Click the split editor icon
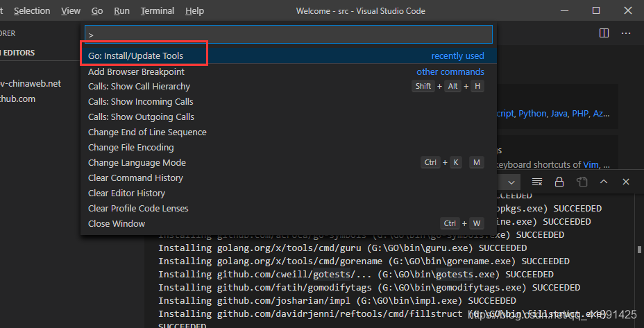644x328 pixels. 604,33
